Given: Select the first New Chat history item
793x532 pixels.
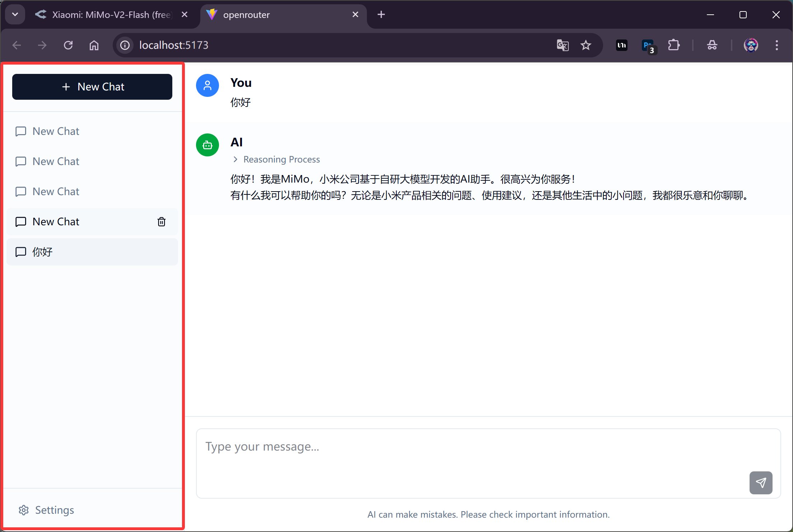Looking at the screenshot, I should 56,131.
